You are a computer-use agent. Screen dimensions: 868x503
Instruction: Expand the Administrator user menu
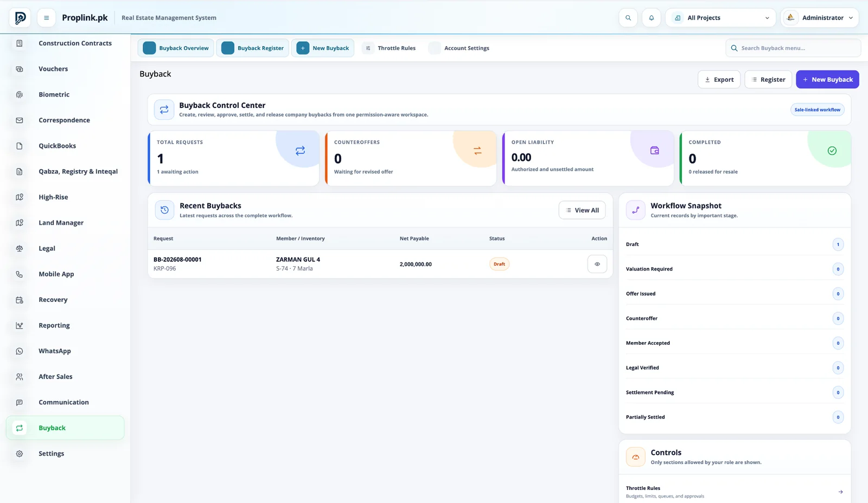coord(819,18)
